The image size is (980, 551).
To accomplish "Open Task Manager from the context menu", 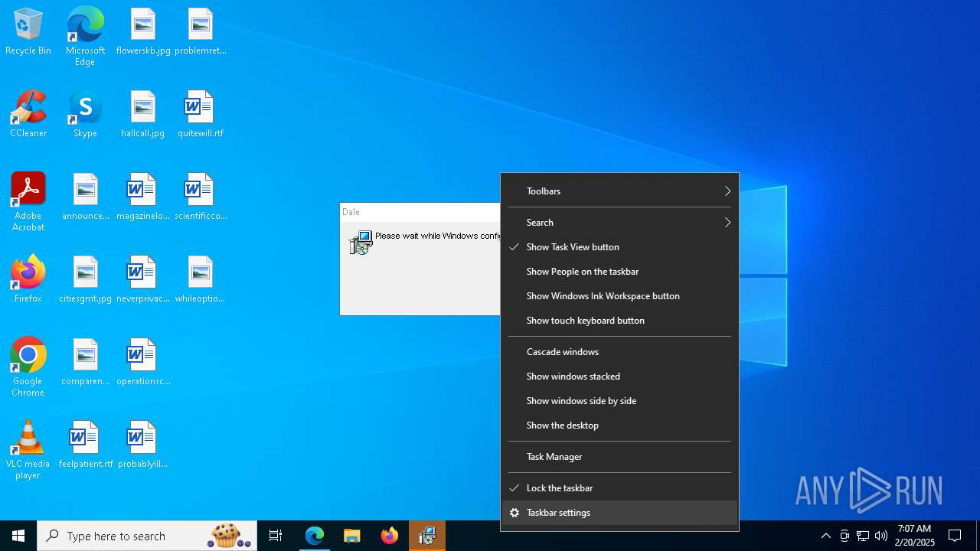I will tap(619, 457).
